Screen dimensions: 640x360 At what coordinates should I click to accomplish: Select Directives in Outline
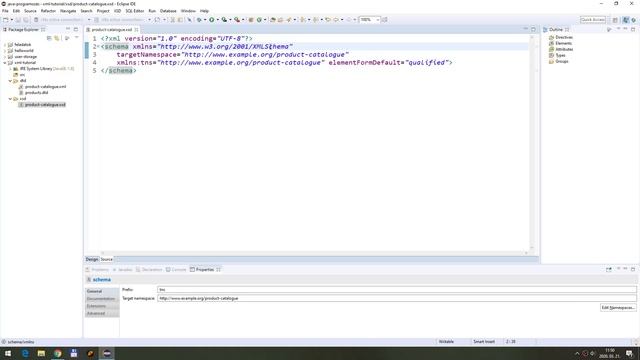point(561,37)
